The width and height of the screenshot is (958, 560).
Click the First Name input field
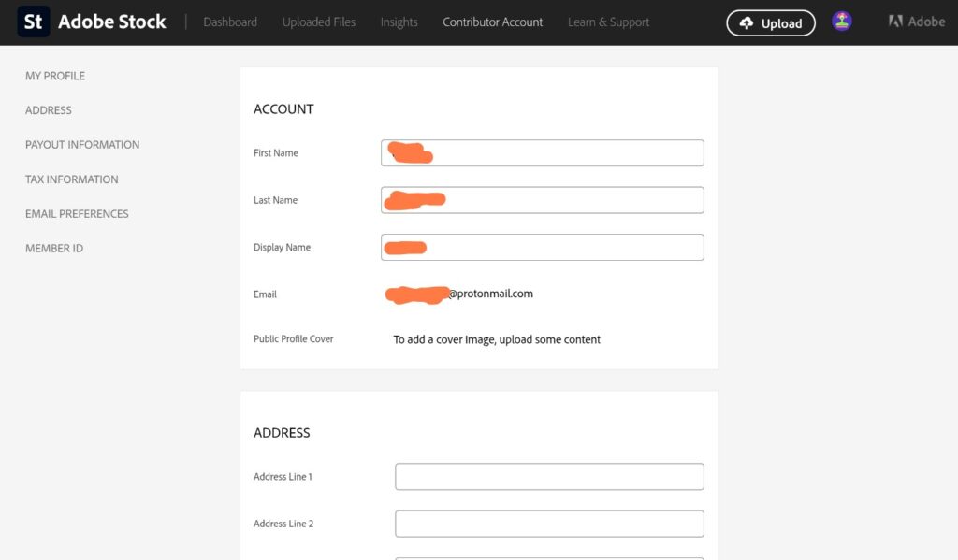(542, 152)
